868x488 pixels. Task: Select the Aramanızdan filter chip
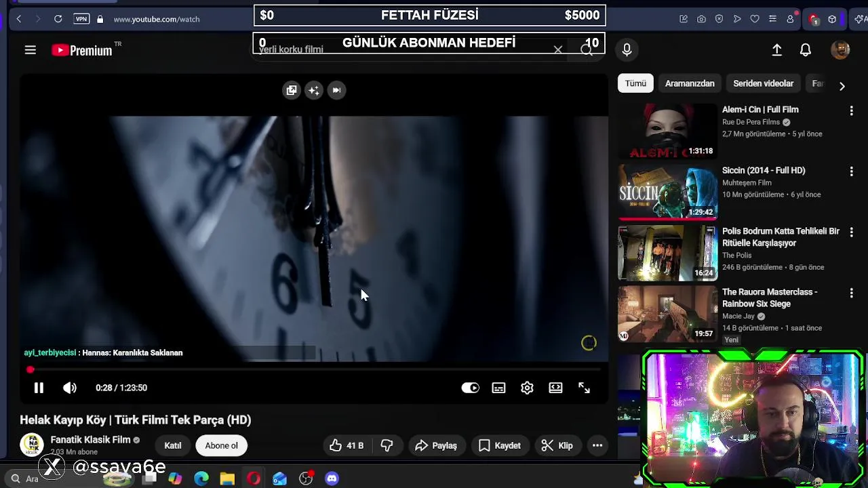point(690,83)
